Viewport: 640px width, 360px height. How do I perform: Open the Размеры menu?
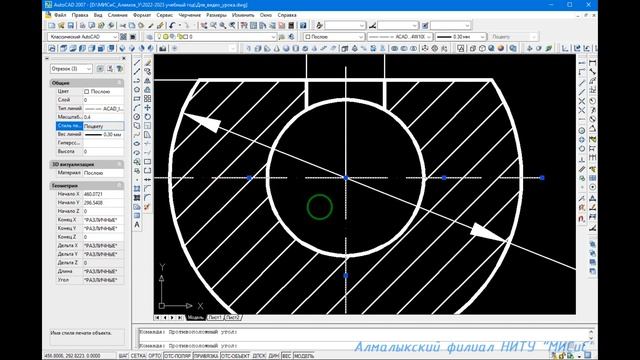(x=216, y=15)
